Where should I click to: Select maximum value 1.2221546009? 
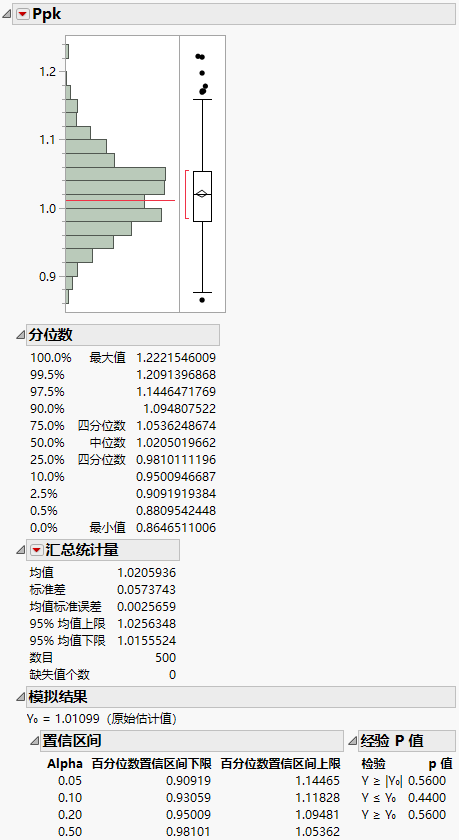tap(176, 358)
